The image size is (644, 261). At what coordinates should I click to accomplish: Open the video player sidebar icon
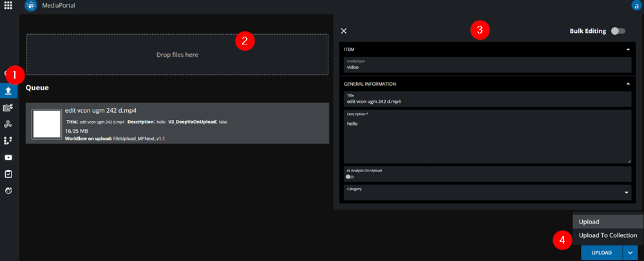[x=9, y=157]
